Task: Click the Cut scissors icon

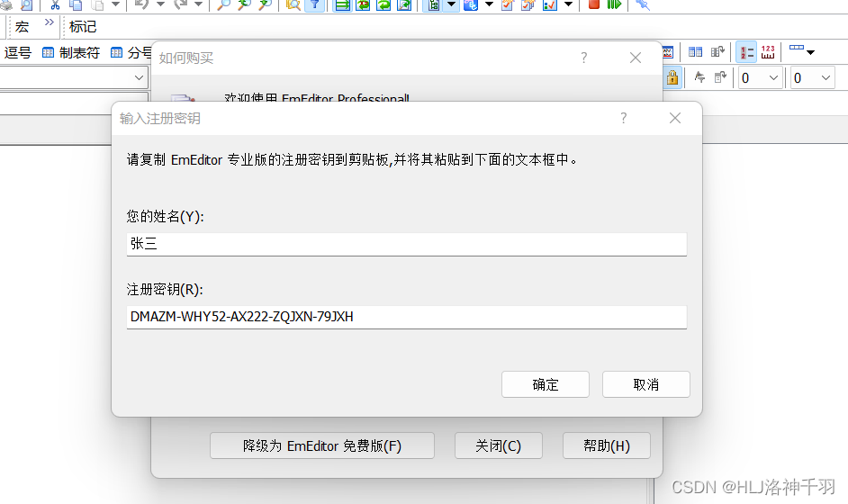Action: coord(55,4)
